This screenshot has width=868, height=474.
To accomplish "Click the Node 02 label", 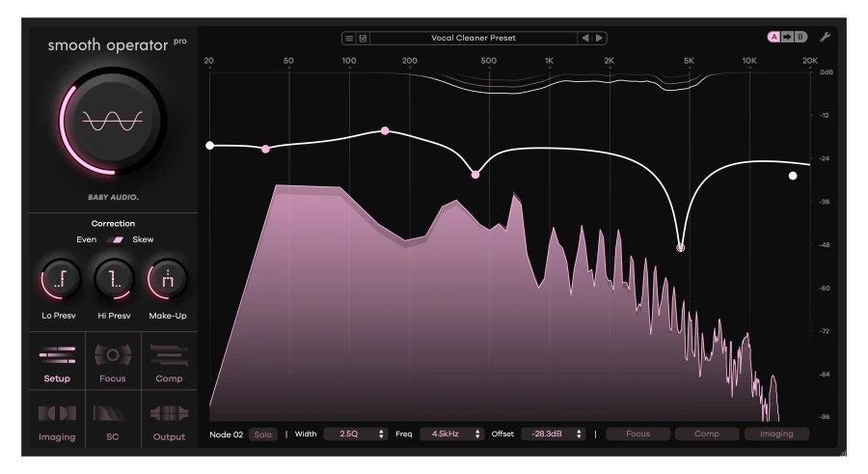I will click(227, 434).
